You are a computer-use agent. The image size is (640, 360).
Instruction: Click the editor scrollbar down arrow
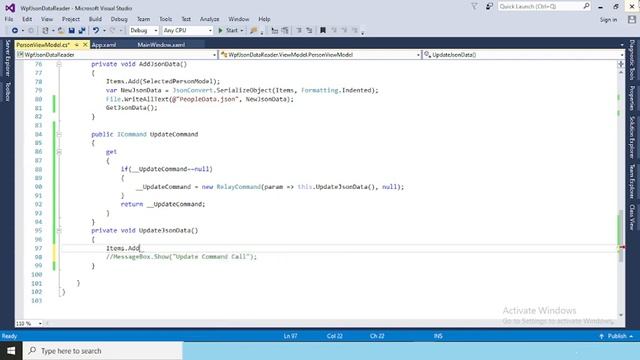[621, 315]
